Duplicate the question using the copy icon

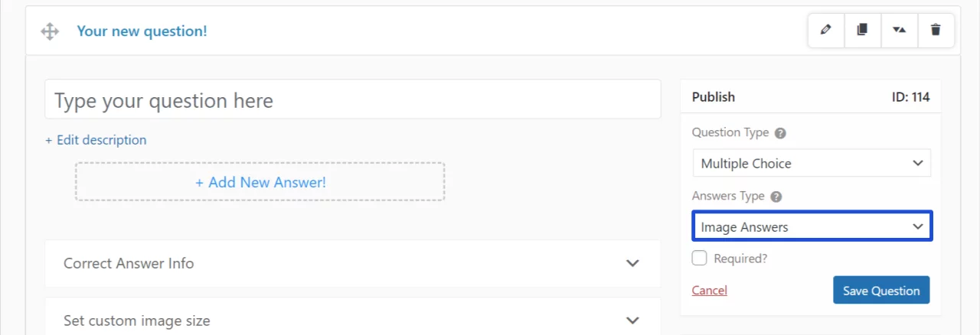tap(862, 31)
